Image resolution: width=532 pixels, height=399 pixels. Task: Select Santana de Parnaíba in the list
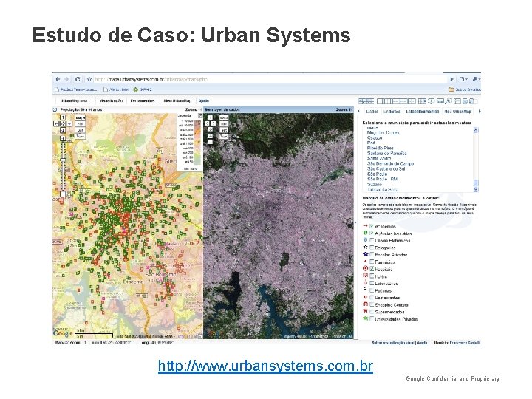tap(386, 154)
